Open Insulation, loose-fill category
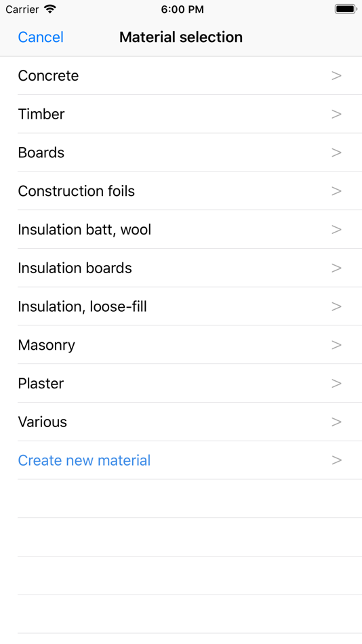362x644 pixels. pyautogui.click(x=181, y=307)
